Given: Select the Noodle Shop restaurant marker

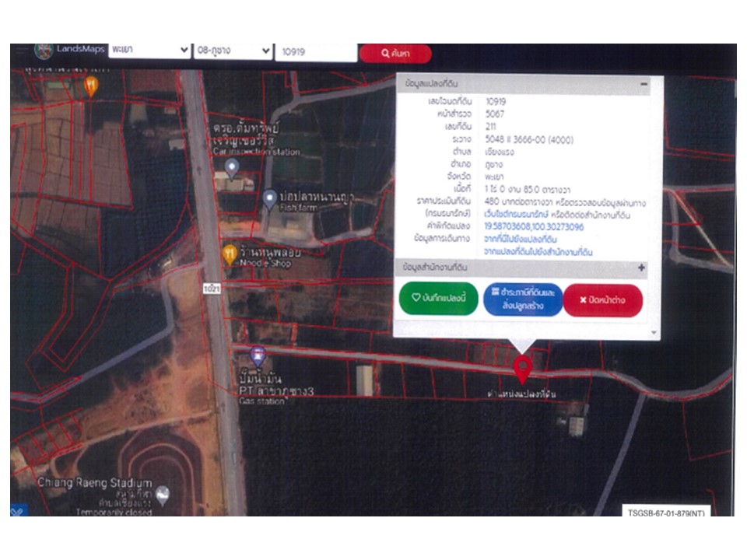Looking at the screenshot, I should 230,254.
